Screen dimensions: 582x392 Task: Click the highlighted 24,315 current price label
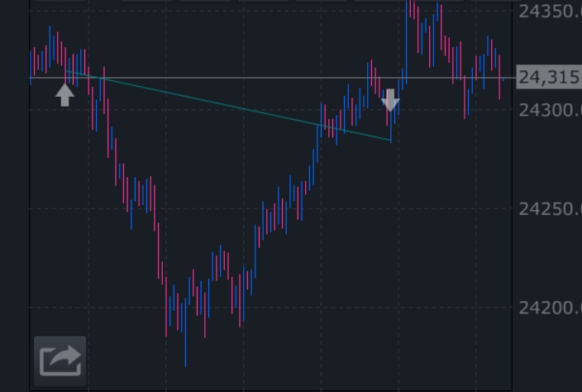coord(549,77)
